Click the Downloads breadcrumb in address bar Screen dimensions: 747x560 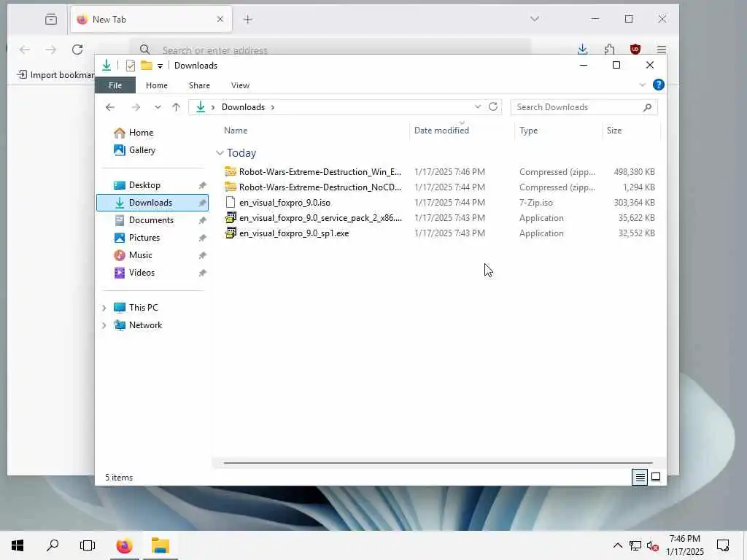click(243, 107)
